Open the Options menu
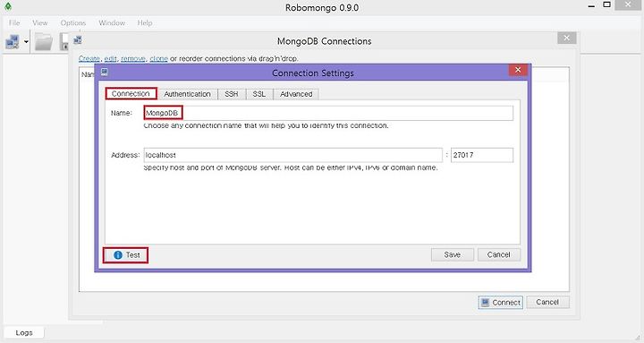 [73, 22]
